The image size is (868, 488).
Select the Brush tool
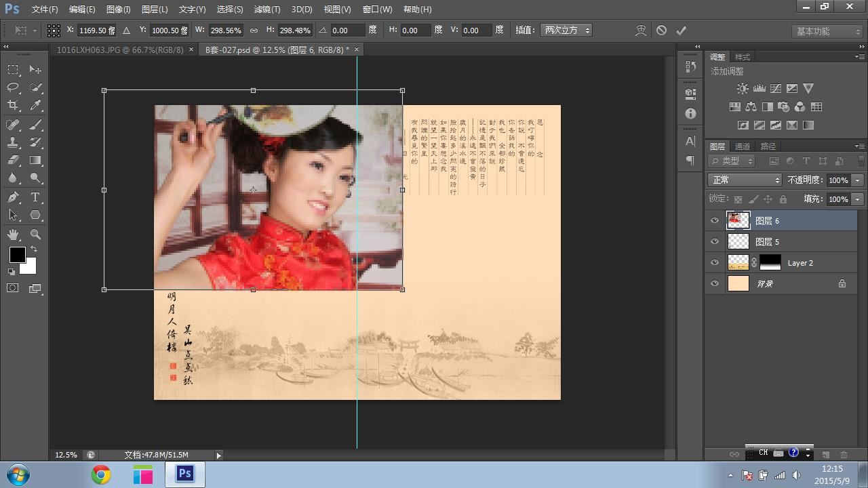tap(35, 124)
